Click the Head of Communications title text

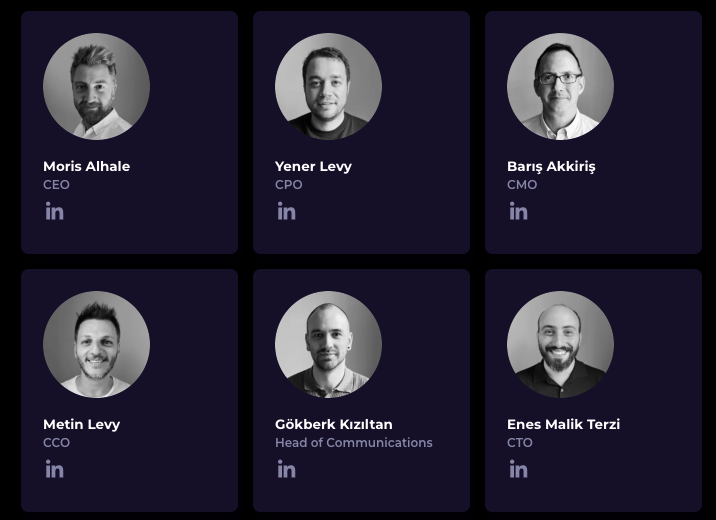point(353,443)
